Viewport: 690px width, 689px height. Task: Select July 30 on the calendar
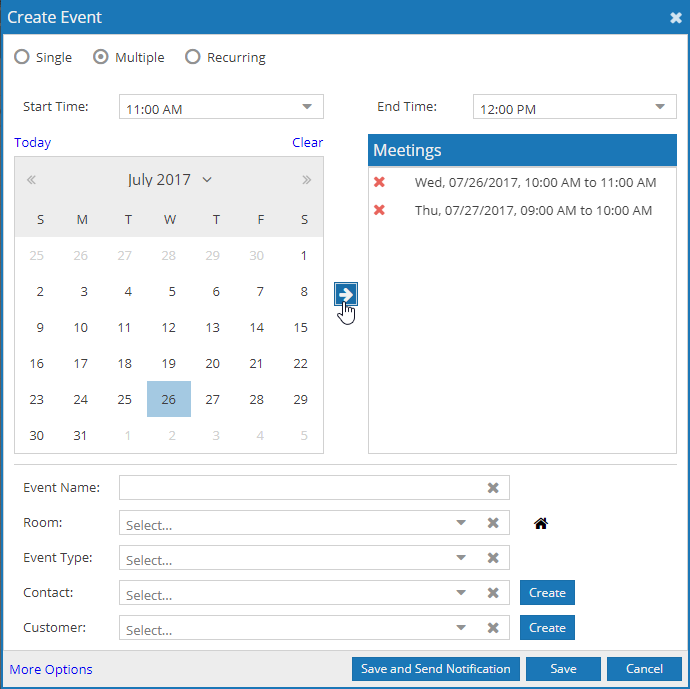[37, 435]
